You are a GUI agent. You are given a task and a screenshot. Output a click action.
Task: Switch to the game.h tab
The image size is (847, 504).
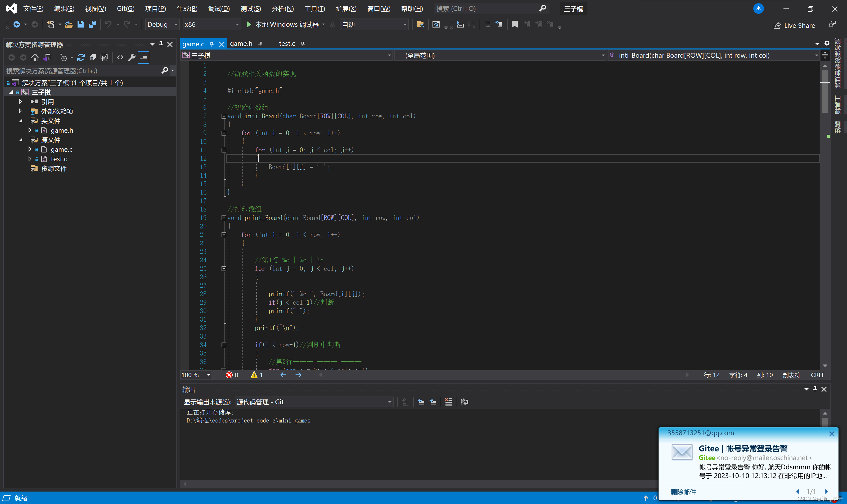click(x=241, y=43)
